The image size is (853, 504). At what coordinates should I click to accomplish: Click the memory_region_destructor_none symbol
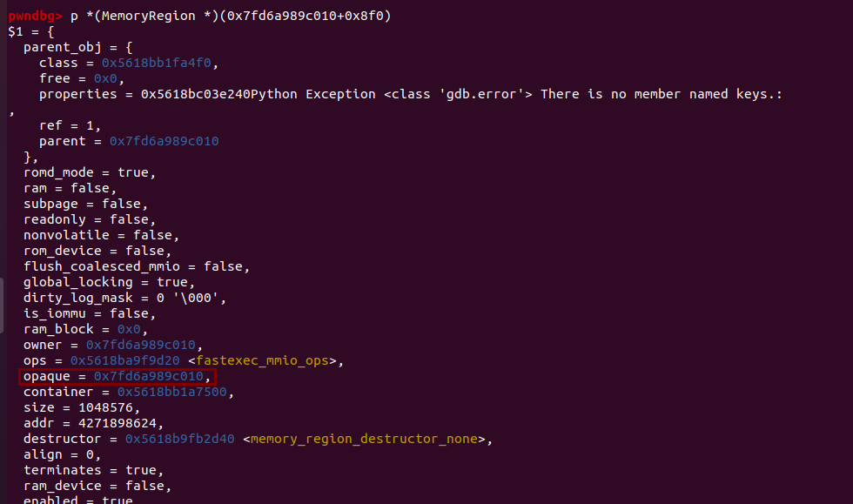click(364, 439)
